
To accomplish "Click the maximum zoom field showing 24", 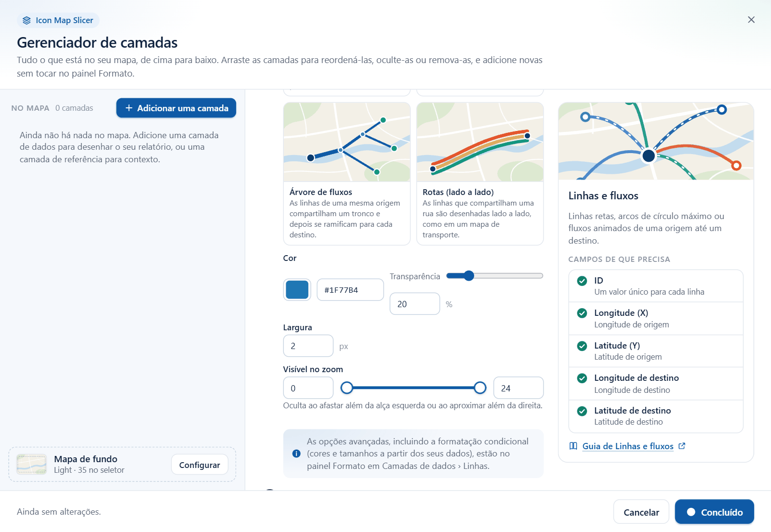I will 518,388.
